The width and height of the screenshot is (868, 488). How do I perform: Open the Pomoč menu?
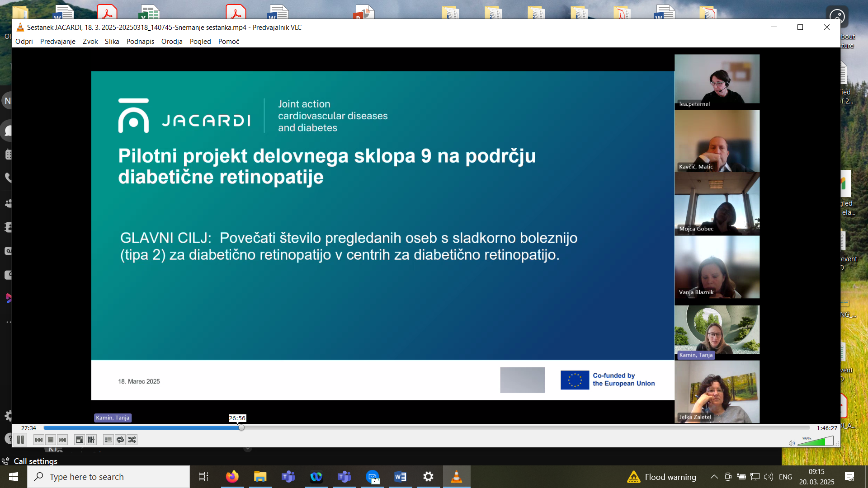point(229,41)
